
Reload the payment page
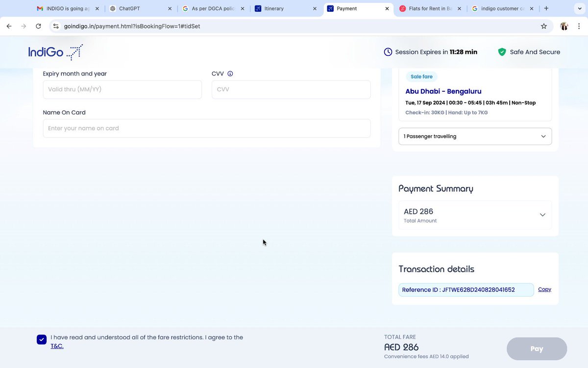point(38,26)
